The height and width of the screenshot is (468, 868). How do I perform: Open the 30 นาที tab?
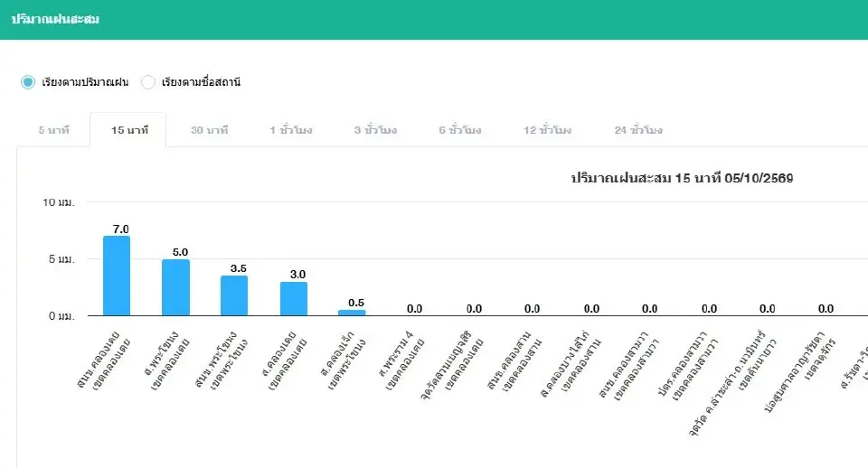209,130
